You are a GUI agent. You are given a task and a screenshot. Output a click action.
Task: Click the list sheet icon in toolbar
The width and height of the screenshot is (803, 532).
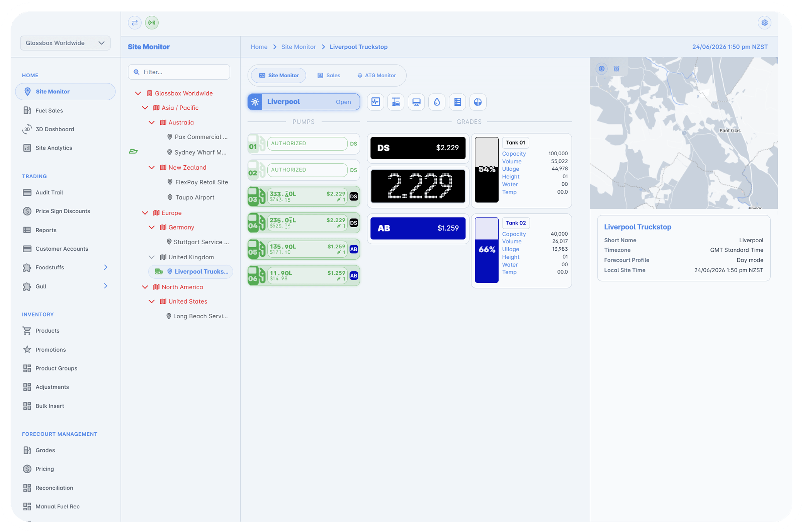(457, 102)
